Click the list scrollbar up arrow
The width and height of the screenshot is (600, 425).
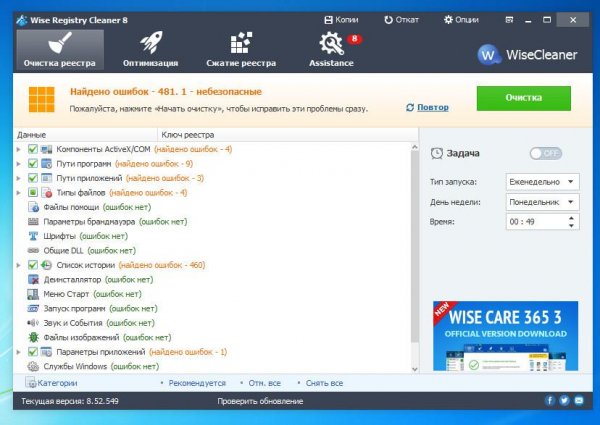[x=415, y=147]
